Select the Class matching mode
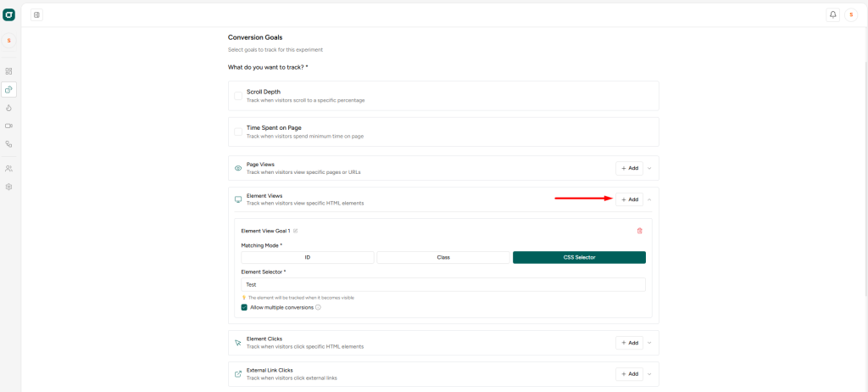 click(442, 257)
